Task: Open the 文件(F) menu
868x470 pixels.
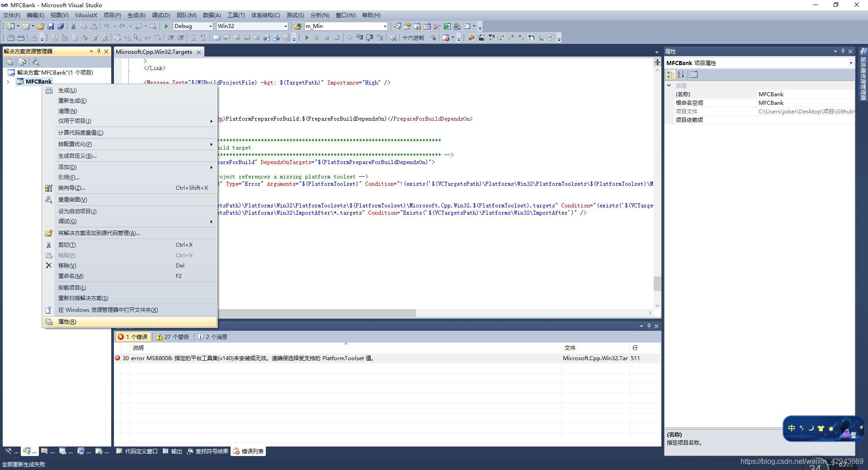Action: pos(12,15)
